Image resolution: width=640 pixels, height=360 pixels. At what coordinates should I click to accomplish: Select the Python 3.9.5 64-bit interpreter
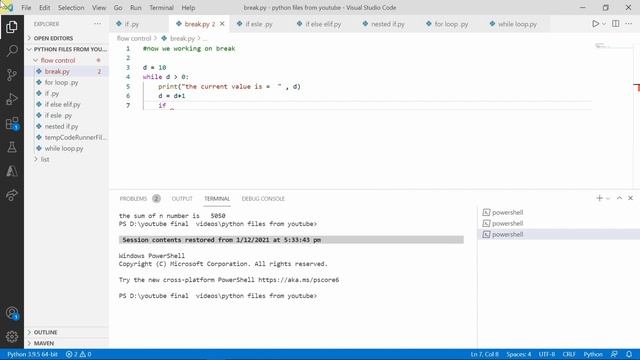point(32,354)
